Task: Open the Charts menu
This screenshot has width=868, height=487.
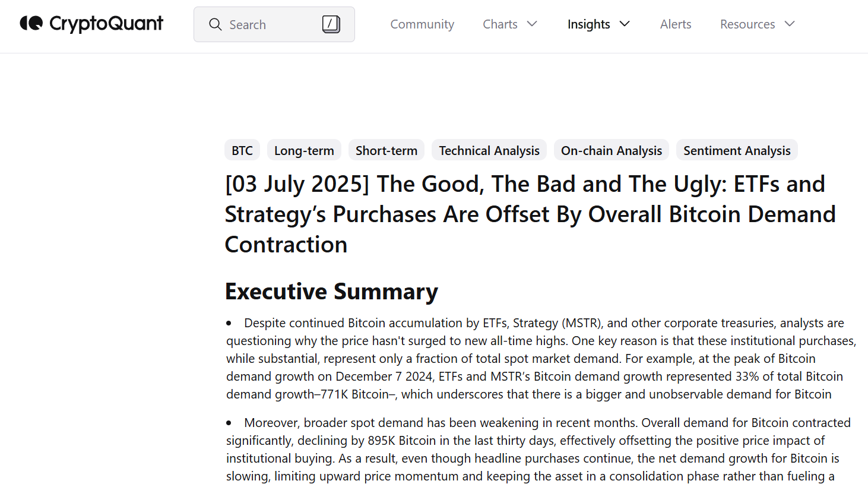Action: point(500,24)
